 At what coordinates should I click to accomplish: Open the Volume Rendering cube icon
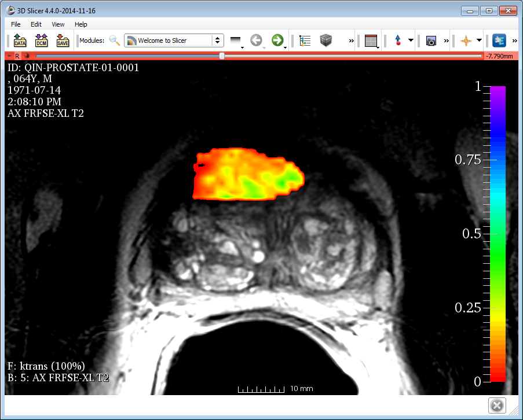327,40
